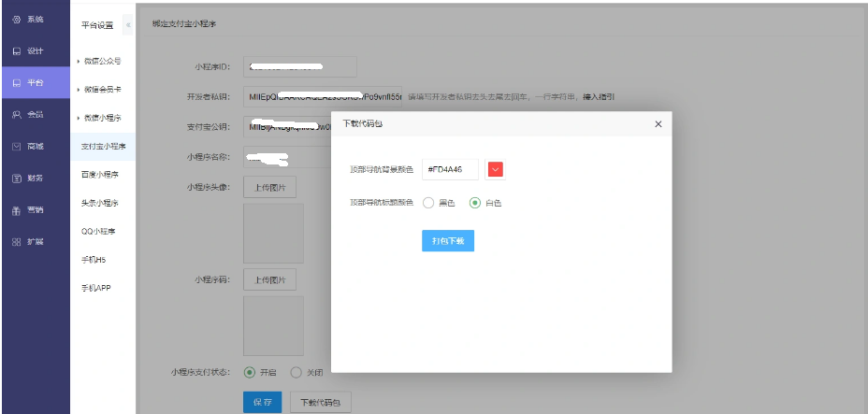
Task: Switch to 头条小程序 menu item
Action: pyautogui.click(x=100, y=203)
